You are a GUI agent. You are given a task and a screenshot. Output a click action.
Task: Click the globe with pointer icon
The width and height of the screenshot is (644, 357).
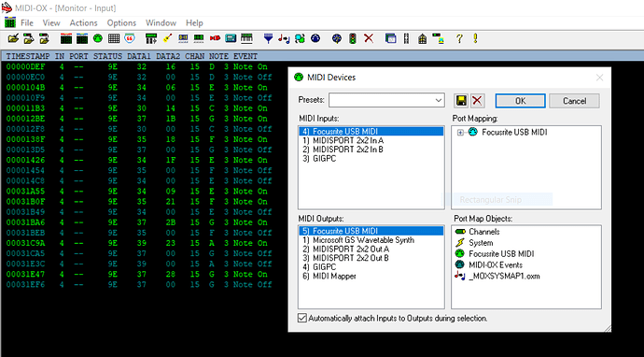point(337,38)
